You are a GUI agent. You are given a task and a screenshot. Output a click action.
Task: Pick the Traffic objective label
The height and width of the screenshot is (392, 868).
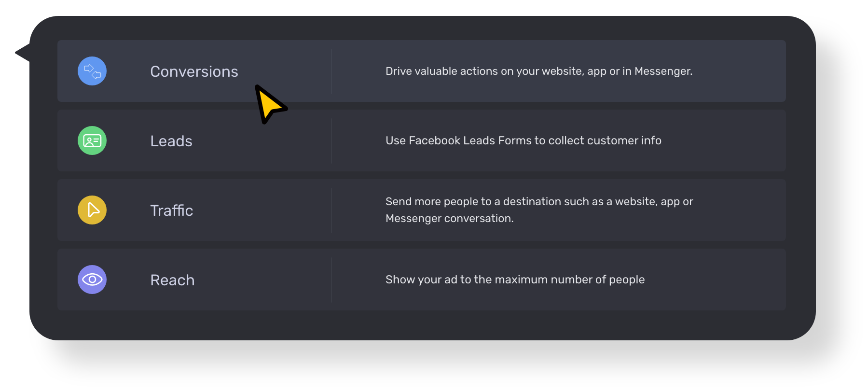pos(171,210)
